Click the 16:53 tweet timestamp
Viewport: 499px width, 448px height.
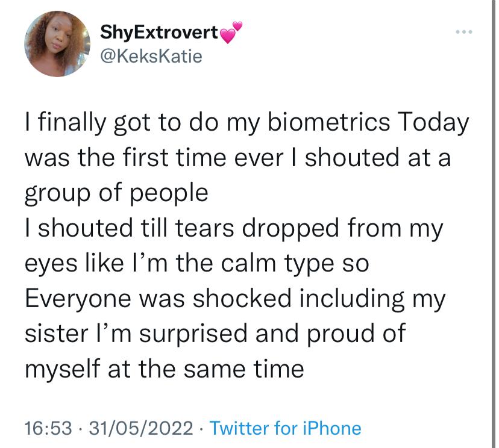tap(48, 428)
